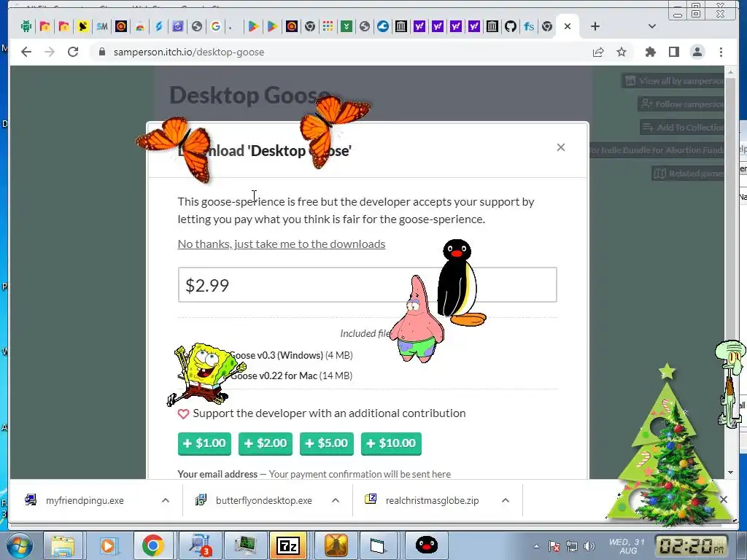Toggle the Chrome side panel
Image resolution: width=747 pixels, height=560 pixels.
pyautogui.click(x=673, y=52)
